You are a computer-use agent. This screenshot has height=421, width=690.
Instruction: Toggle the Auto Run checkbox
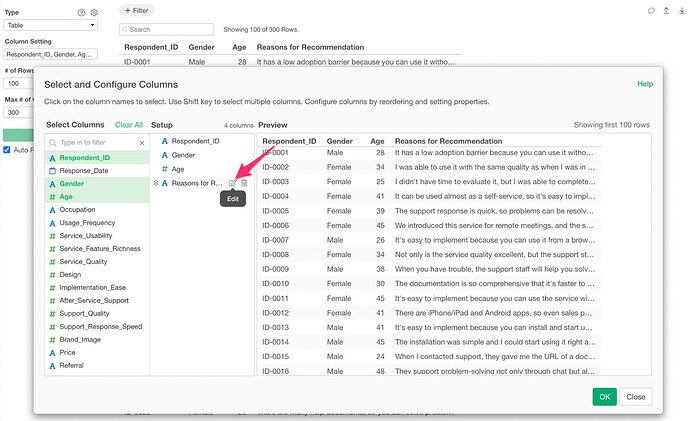[x=7, y=150]
